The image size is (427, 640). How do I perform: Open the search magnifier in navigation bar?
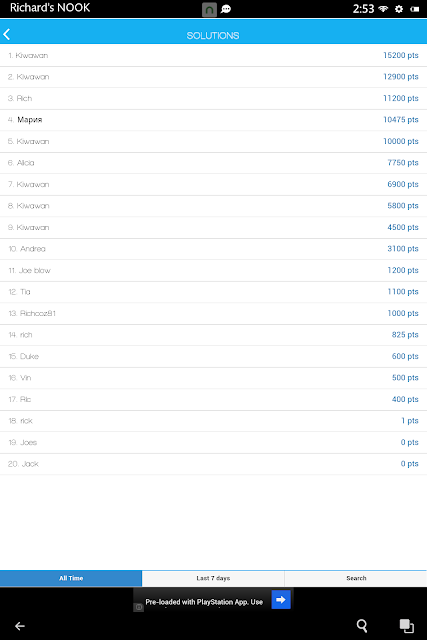[362, 625]
